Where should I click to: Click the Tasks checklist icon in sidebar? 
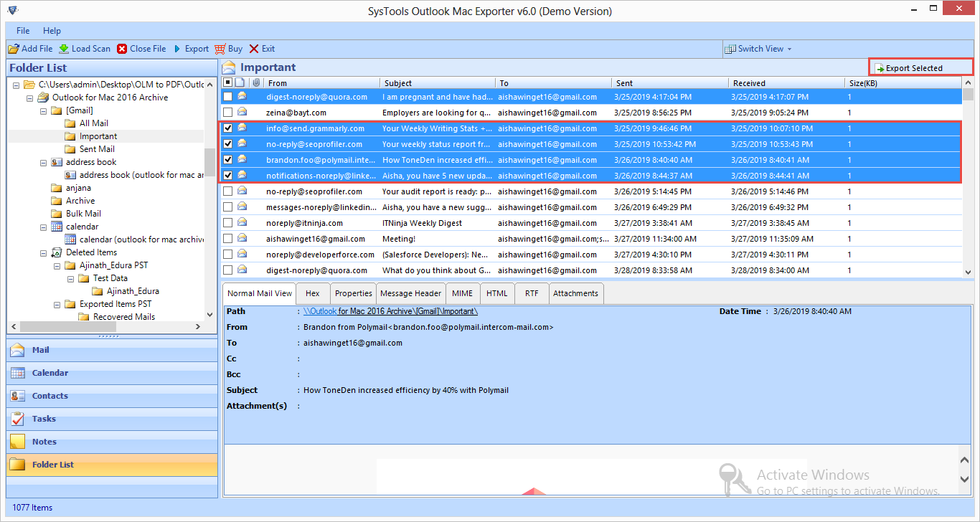[18, 419]
